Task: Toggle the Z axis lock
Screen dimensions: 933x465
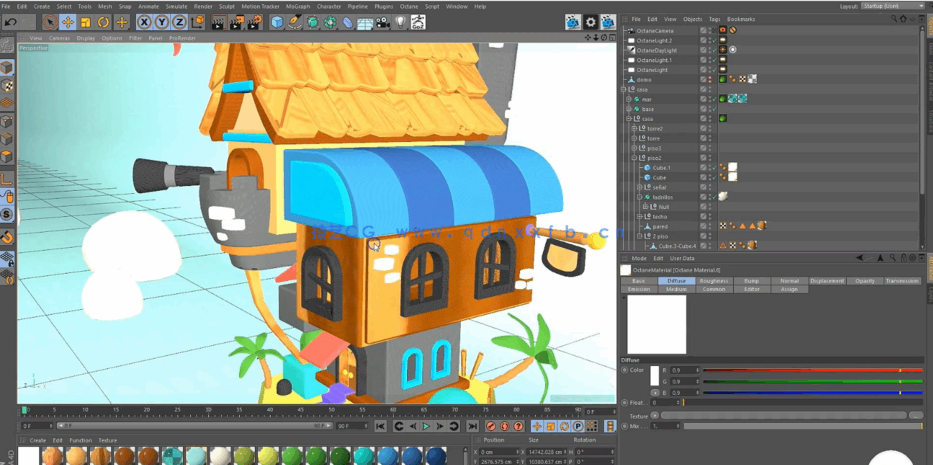Action: pyautogui.click(x=180, y=23)
